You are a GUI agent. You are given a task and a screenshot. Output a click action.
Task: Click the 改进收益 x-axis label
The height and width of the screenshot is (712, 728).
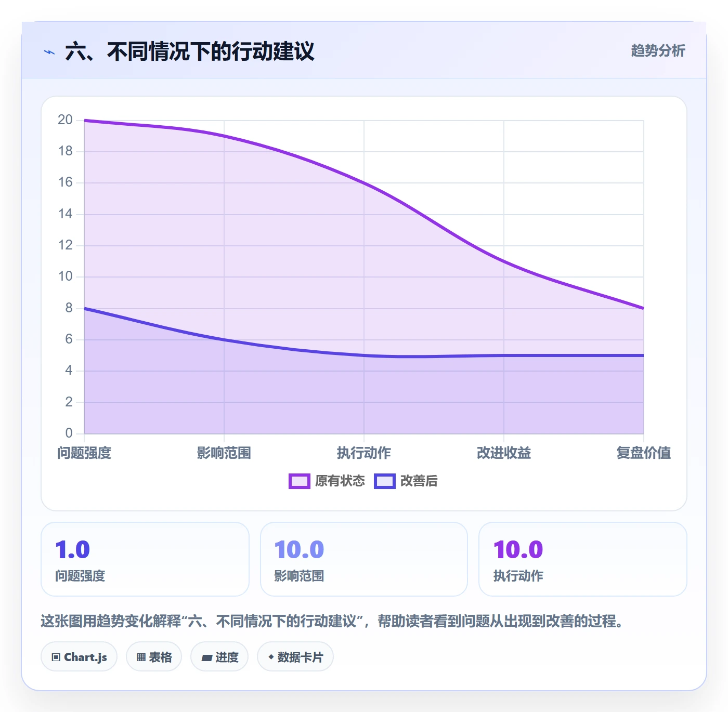tap(504, 453)
